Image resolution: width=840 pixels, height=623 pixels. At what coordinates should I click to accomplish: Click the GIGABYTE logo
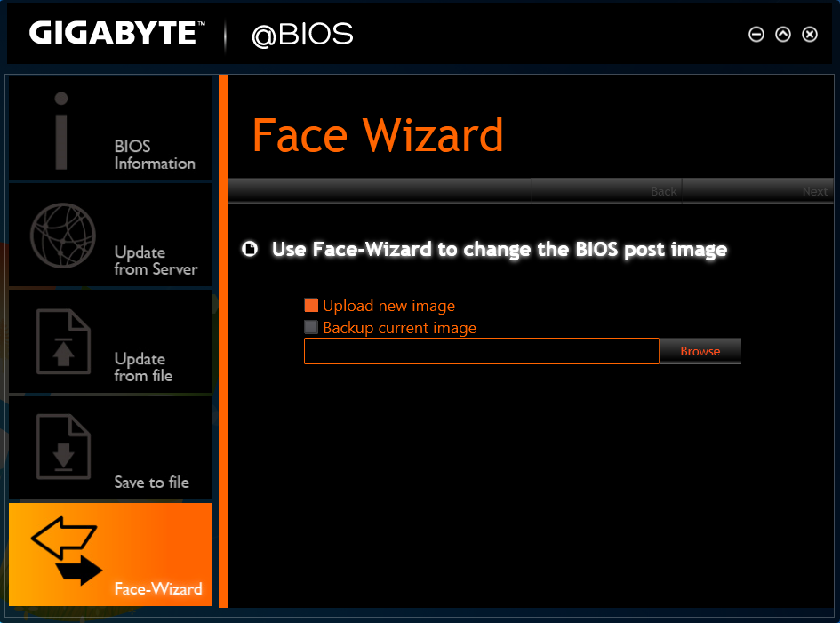[117, 33]
